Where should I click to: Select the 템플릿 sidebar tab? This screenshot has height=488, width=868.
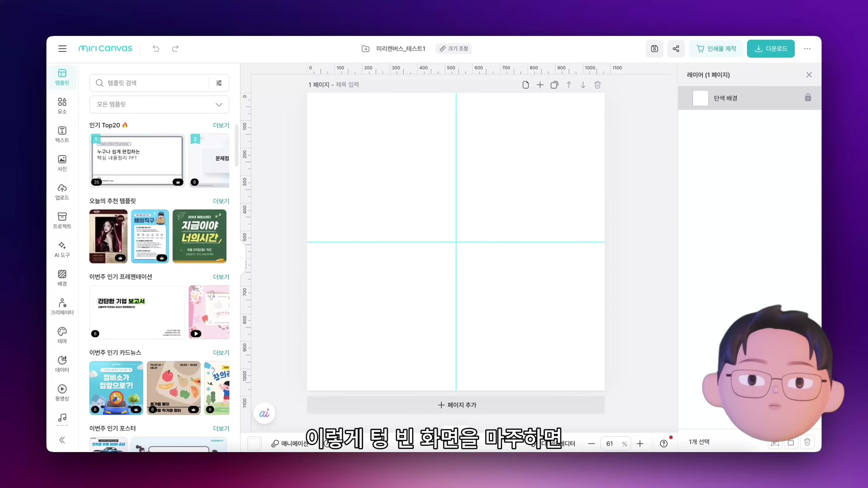coord(62,77)
